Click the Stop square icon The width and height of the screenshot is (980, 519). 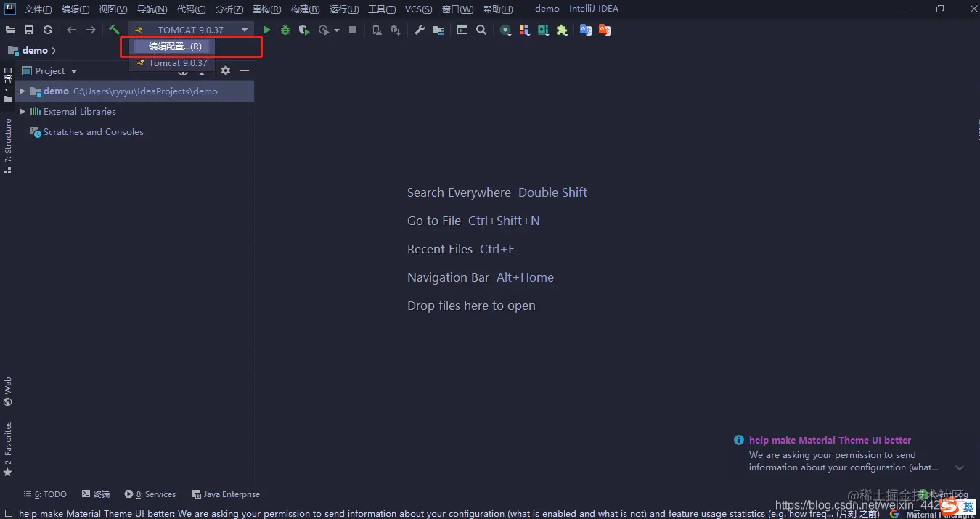pyautogui.click(x=353, y=30)
